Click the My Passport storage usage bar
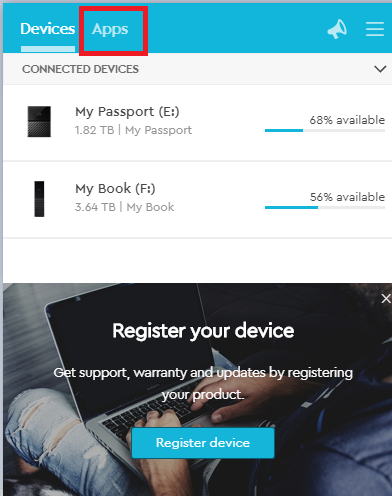 coord(325,131)
